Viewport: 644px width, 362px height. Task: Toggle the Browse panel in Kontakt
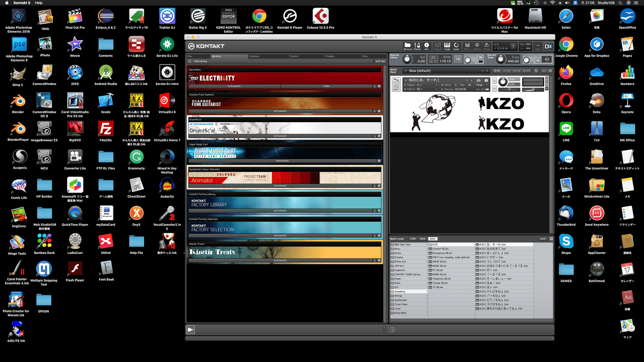[408, 46]
